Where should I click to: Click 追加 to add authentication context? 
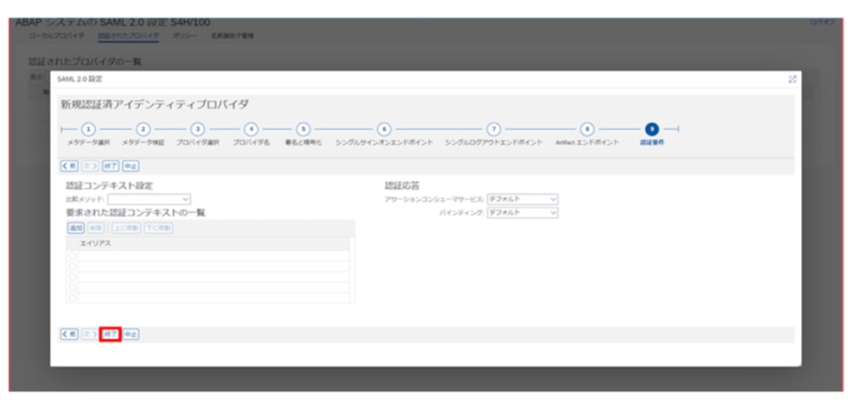coord(75,229)
